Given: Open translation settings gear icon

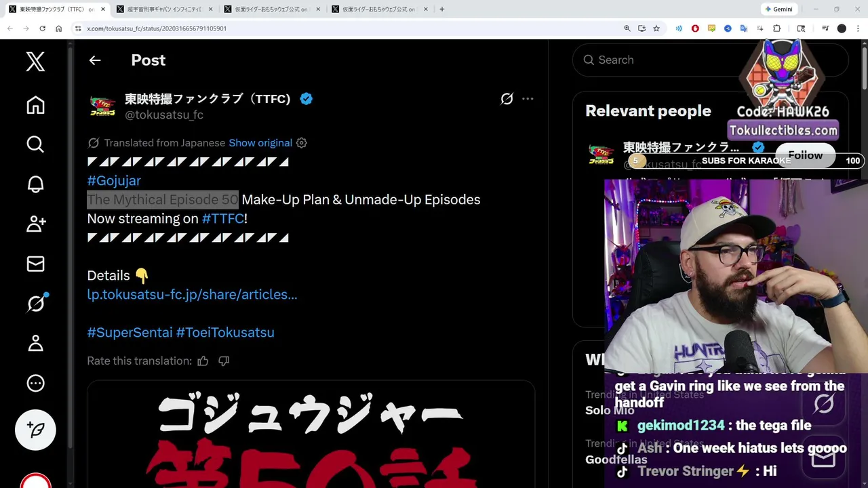Looking at the screenshot, I should pos(302,143).
